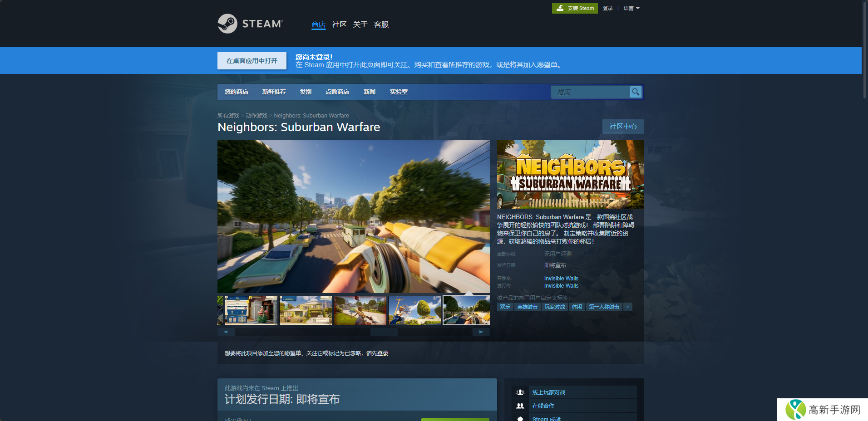Click the online co-op icon
The height and width of the screenshot is (421, 868).
coord(520,406)
